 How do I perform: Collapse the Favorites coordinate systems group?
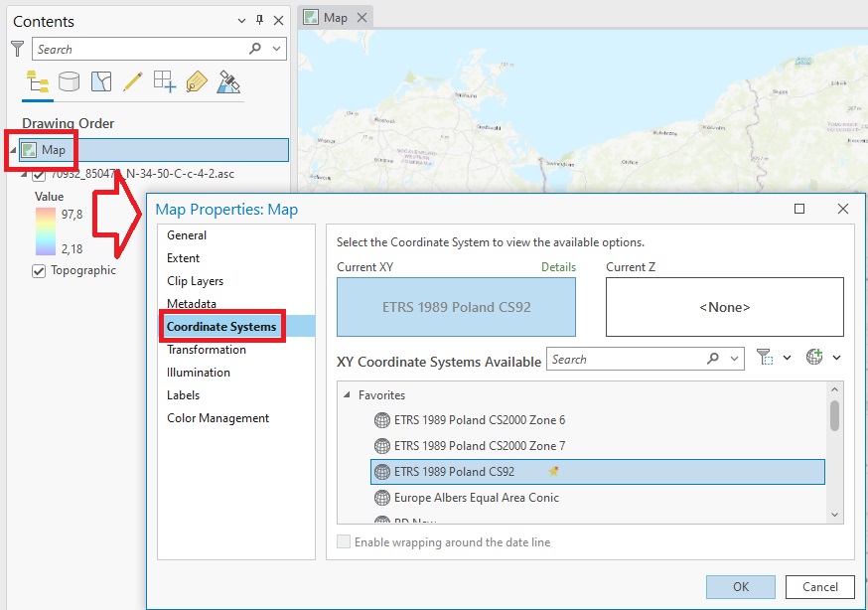point(347,395)
